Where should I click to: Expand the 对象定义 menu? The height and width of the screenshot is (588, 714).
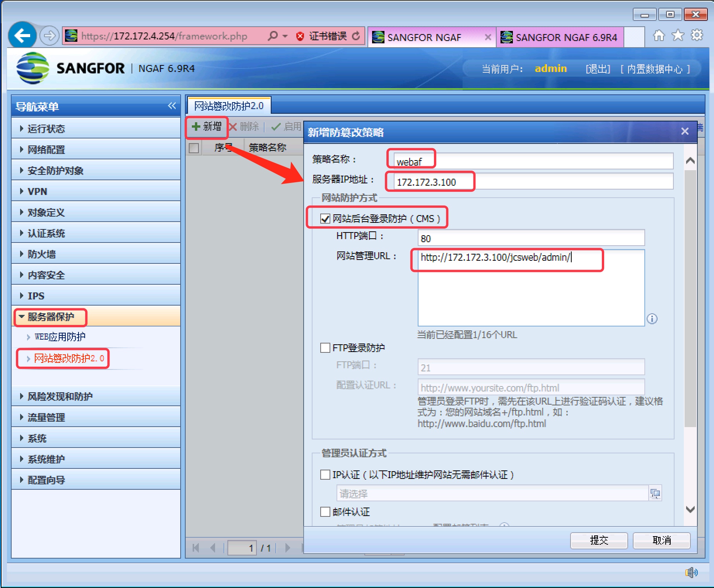click(96, 212)
